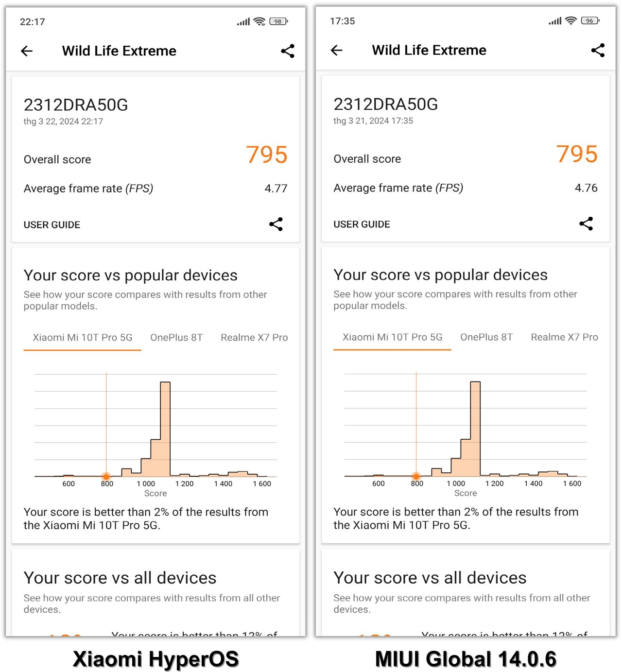
Task: Tap the back arrow on the MIUI screenshot
Action: (x=336, y=50)
